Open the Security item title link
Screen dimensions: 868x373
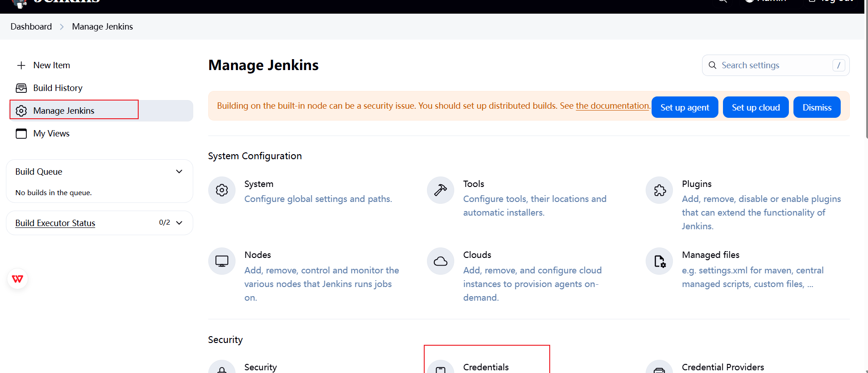click(x=261, y=367)
